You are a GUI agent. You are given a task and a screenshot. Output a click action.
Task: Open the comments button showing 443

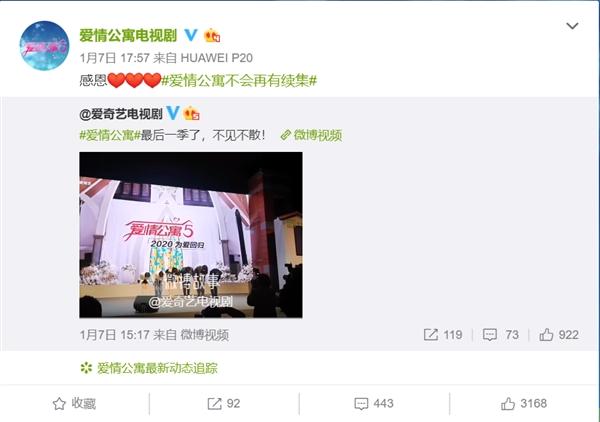click(x=374, y=404)
